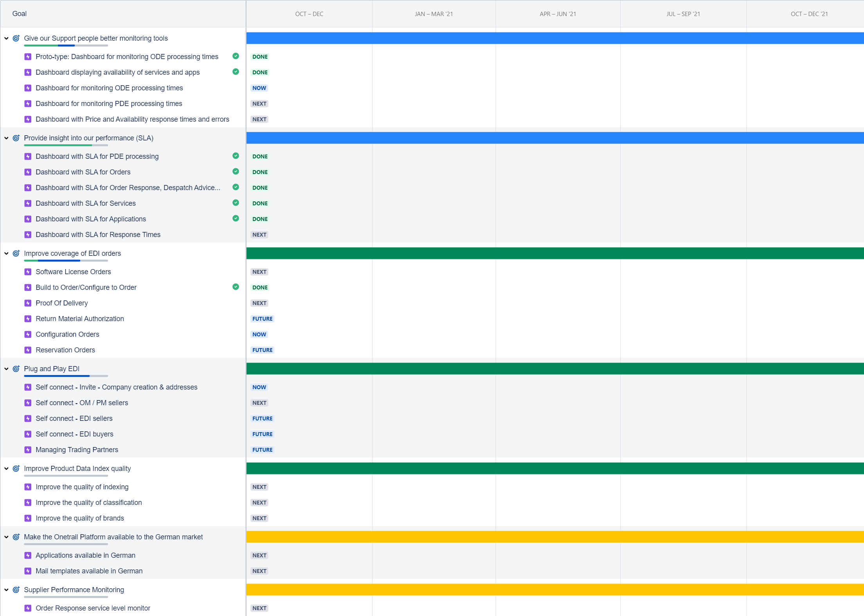Click goal icon next to Supplier Performance Monitoring
This screenshot has width=864, height=616.
(x=16, y=590)
